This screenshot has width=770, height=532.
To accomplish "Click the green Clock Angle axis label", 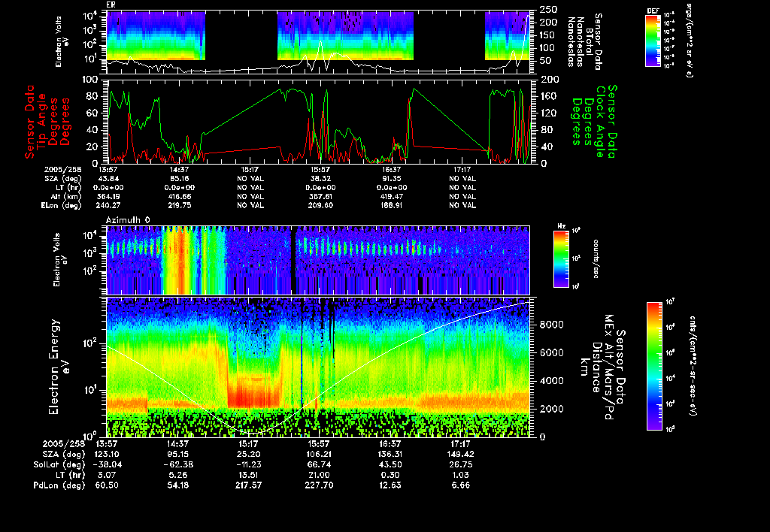I will (594, 121).
